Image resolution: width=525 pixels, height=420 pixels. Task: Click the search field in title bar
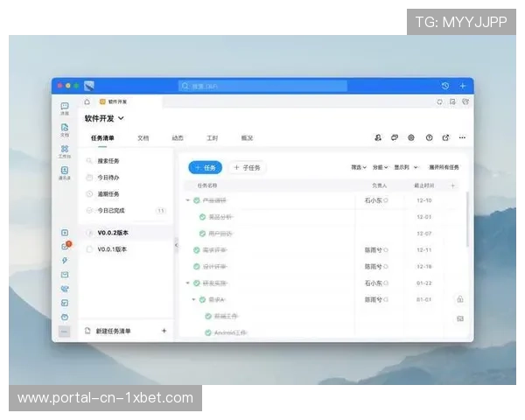click(x=262, y=86)
